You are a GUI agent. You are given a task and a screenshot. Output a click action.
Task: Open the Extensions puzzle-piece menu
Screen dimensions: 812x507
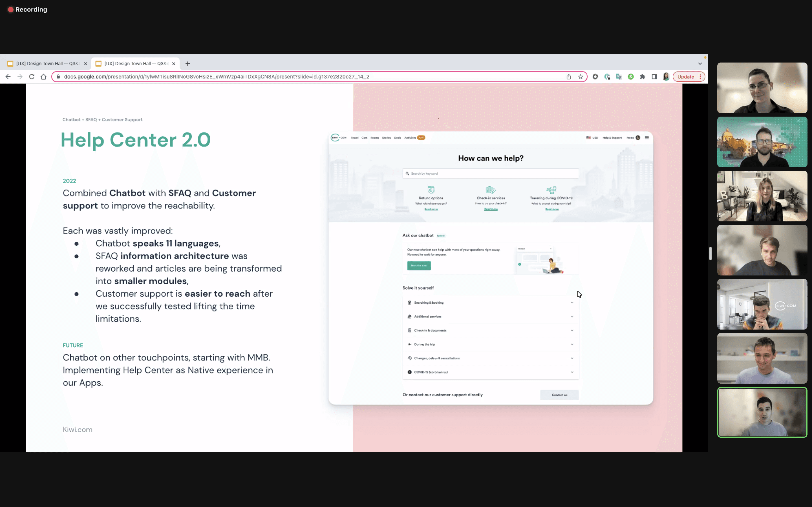coord(642,77)
